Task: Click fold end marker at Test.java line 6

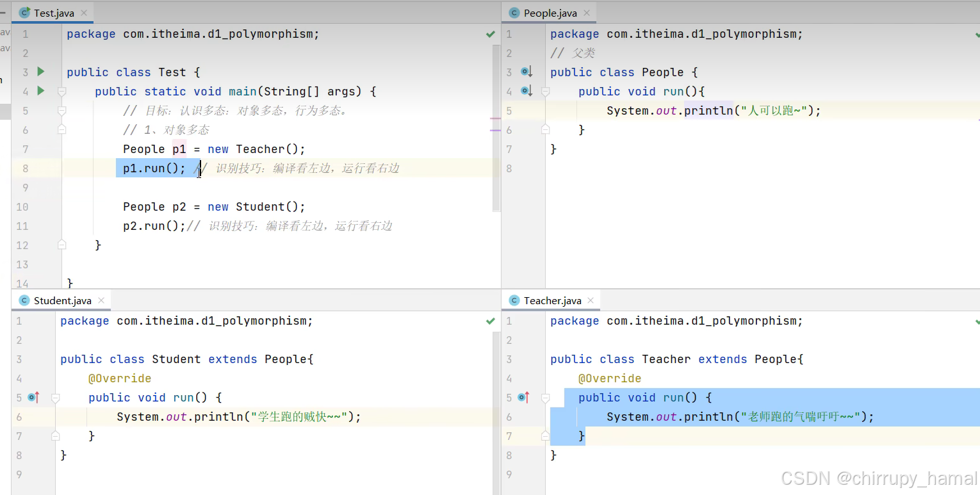Action: pos(62,130)
